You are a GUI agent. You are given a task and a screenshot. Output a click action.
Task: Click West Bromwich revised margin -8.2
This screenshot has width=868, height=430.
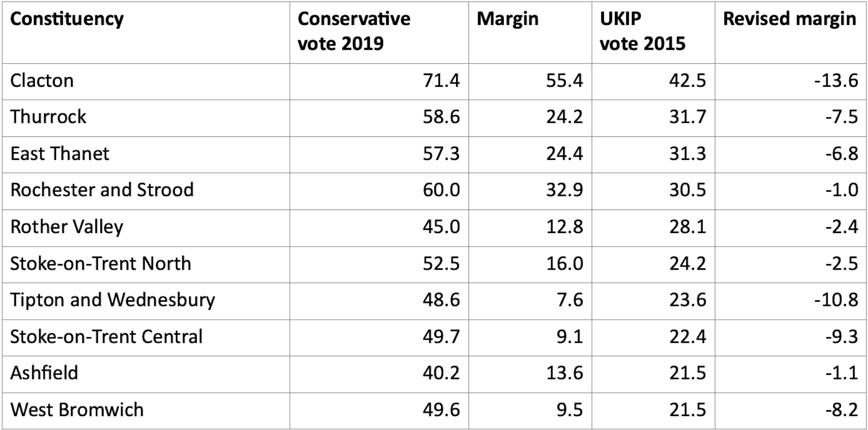[x=841, y=410]
